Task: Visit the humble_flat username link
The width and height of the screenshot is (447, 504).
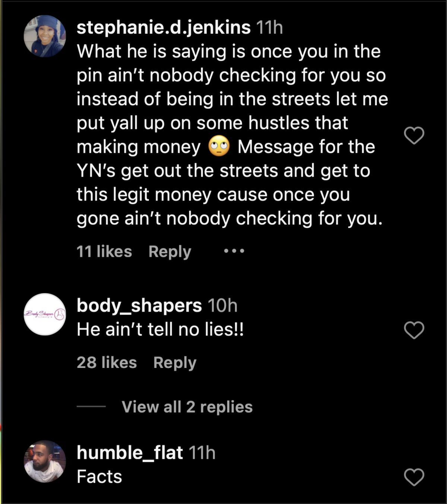Action: (130, 453)
